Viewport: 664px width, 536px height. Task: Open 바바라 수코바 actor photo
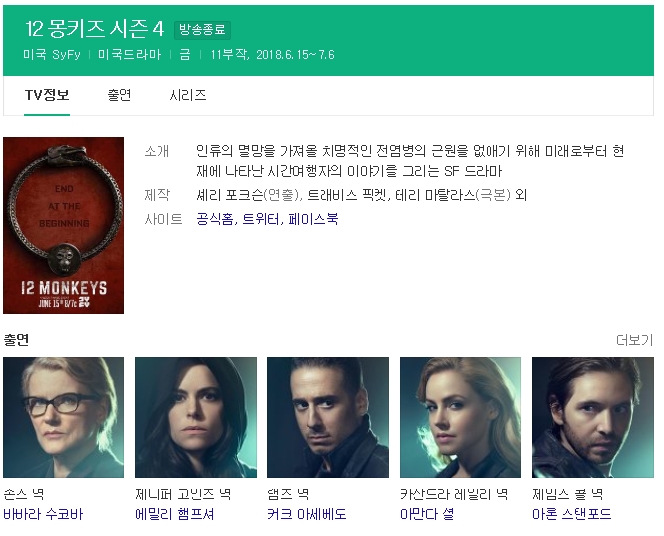click(x=64, y=417)
